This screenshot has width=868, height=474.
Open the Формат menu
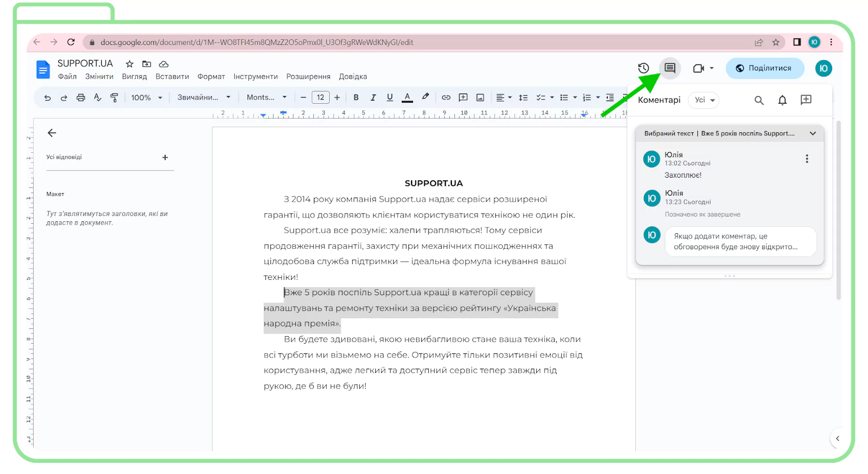[x=211, y=77]
